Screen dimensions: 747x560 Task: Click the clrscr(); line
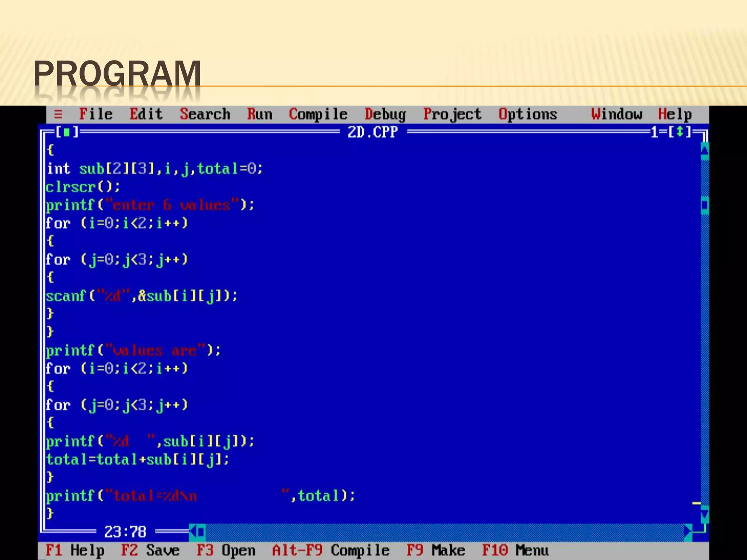(x=83, y=187)
